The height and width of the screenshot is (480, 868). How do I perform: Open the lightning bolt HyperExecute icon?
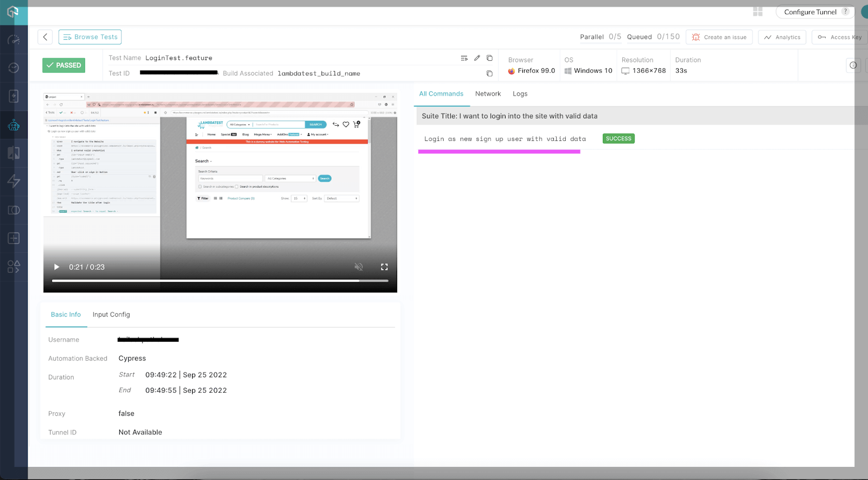(14, 181)
